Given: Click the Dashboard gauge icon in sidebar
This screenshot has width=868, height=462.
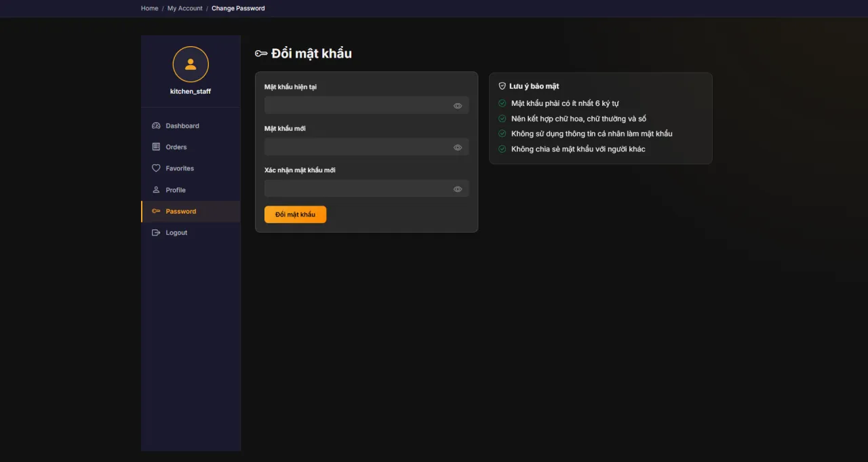Looking at the screenshot, I should tap(156, 126).
